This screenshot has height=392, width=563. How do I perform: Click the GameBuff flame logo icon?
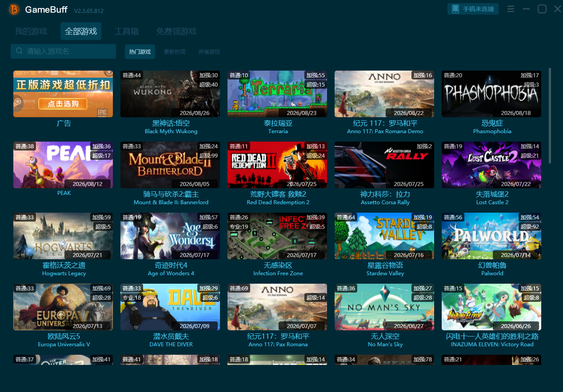[15, 9]
